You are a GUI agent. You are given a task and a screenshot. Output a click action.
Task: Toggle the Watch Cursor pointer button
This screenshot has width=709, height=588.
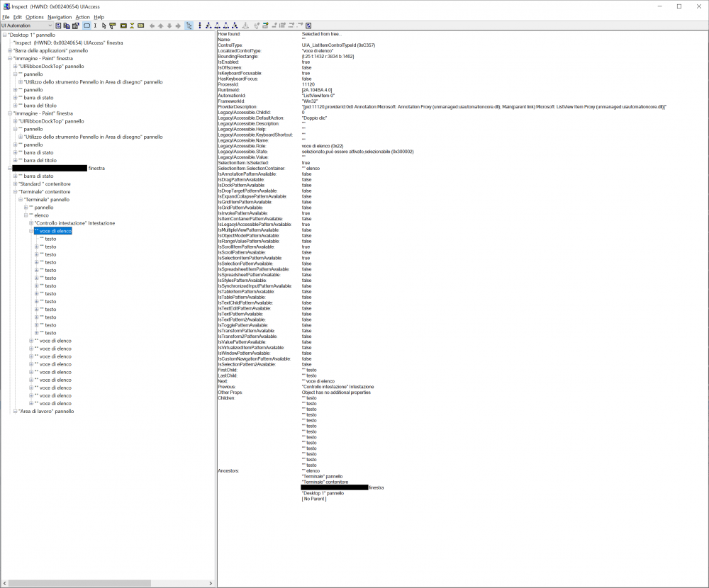pyautogui.click(x=104, y=26)
